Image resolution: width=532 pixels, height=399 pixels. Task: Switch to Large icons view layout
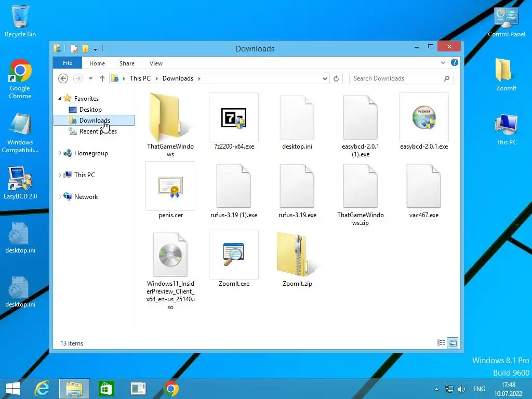point(453,343)
